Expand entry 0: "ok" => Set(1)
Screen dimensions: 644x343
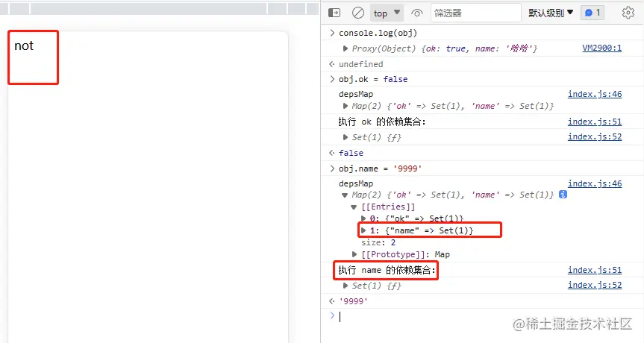pyautogui.click(x=363, y=218)
